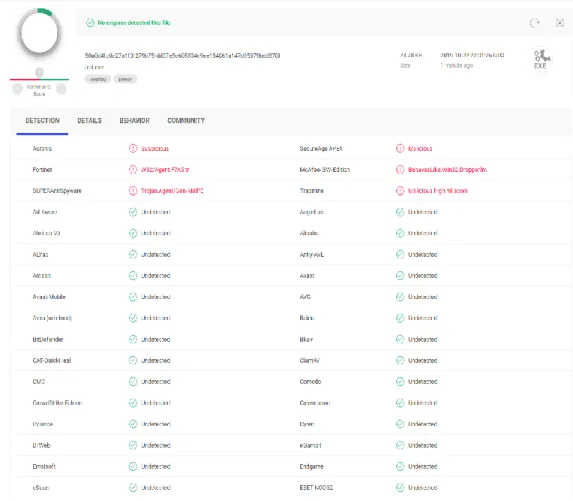Vote with the right community score circle
The height and width of the screenshot is (501, 573).
[61, 89]
